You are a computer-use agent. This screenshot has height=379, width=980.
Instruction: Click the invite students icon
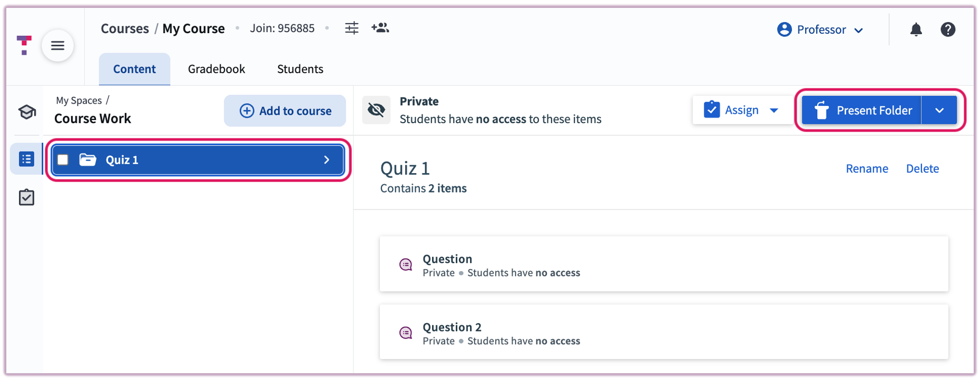coord(380,28)
